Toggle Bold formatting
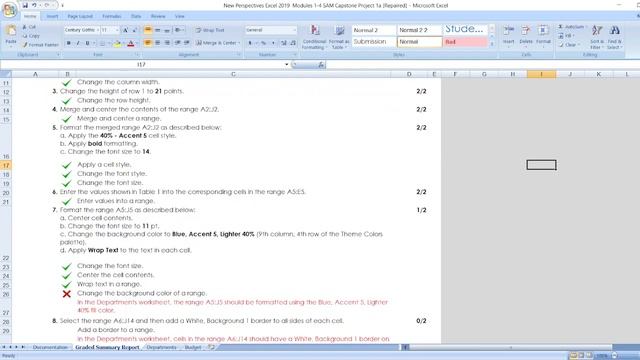Viewport: 640px width, 360px height. [68, 43]
